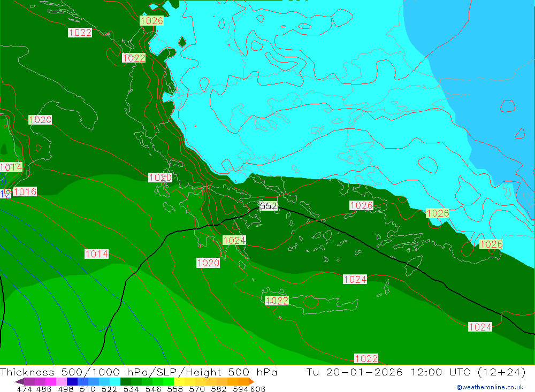This screenshot has width=535, height=392.
Task: Pick the bright magenta legend swatch
Action: click(x=50, y=381)
